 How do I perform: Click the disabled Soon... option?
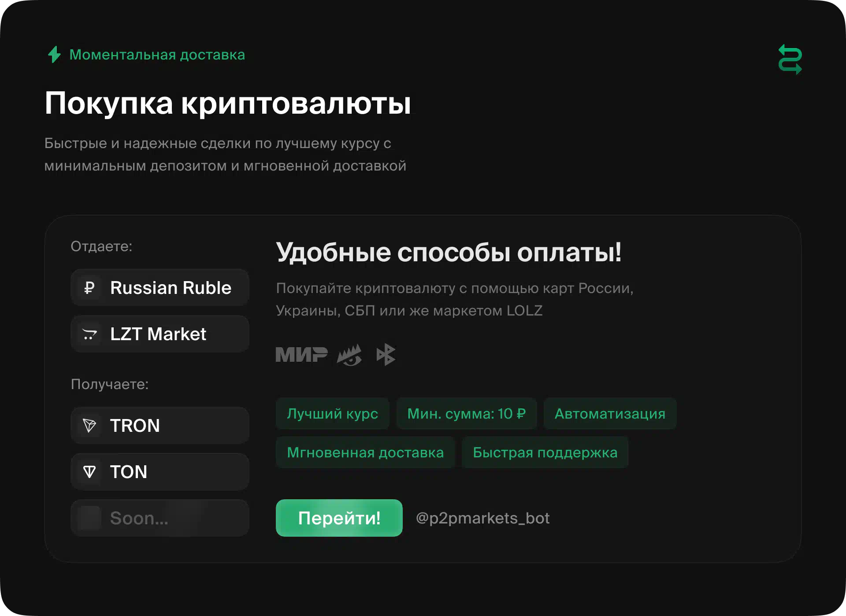[x=160, y=518]
